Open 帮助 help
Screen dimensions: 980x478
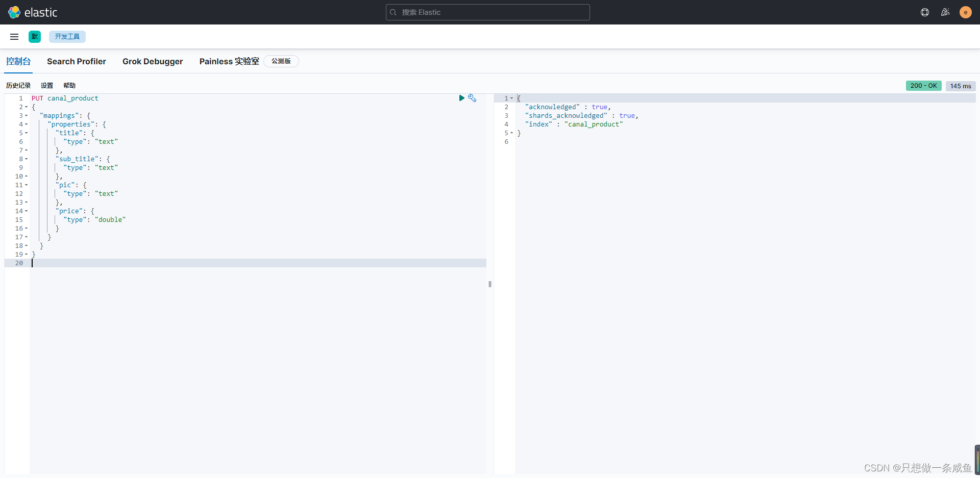click(69, 86)
